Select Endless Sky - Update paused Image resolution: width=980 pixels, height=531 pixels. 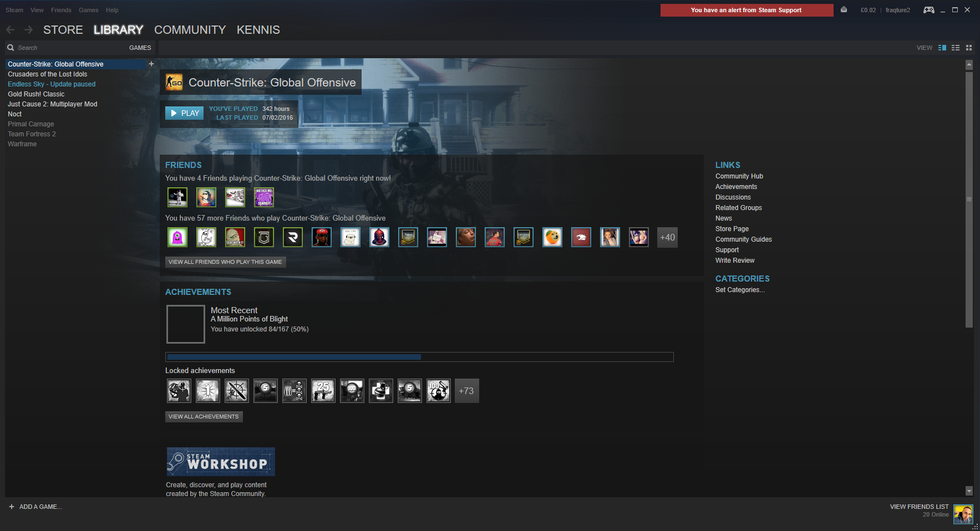[x=52, y=84]
